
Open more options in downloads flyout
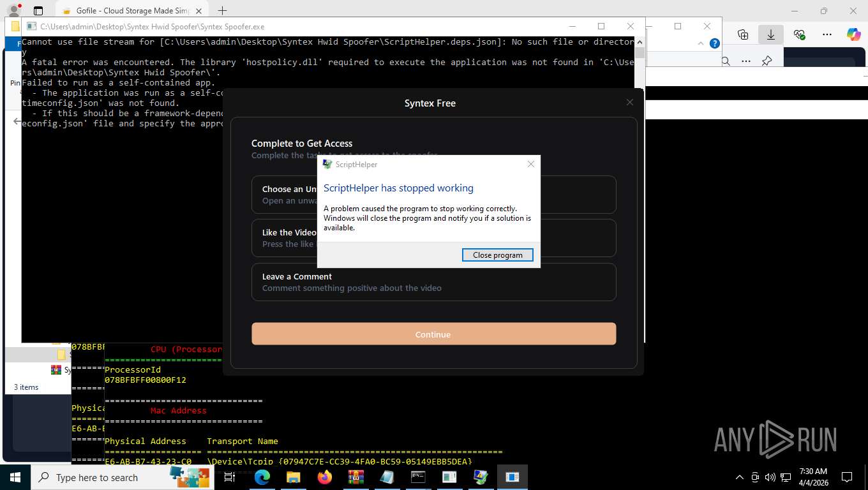[745, 61]
